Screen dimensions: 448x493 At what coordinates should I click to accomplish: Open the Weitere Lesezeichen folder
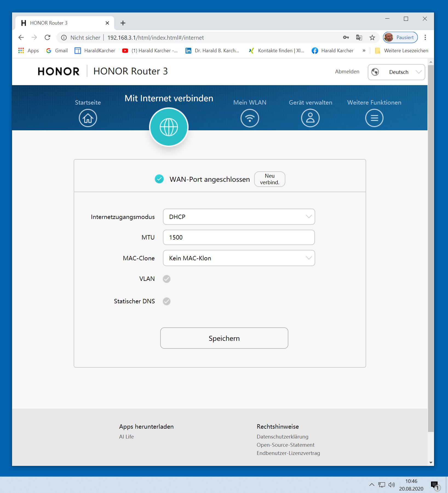401,51
